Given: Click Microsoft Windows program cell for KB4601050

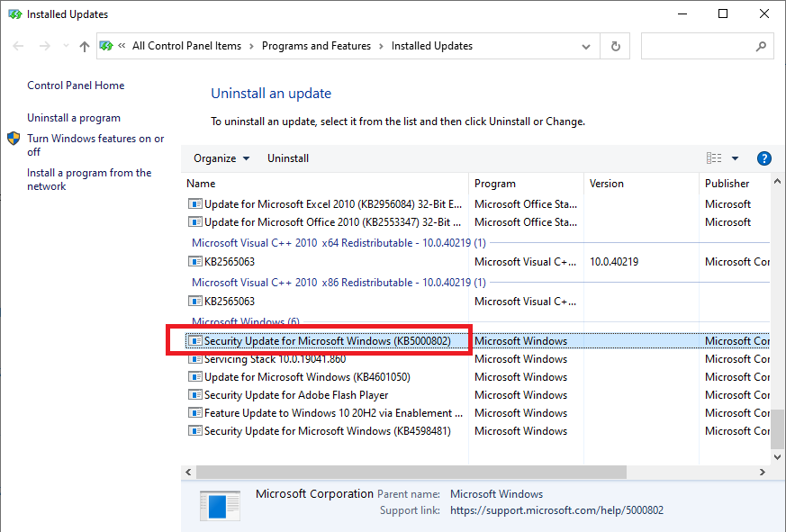Looking at the screenshot, I should 520,377.
